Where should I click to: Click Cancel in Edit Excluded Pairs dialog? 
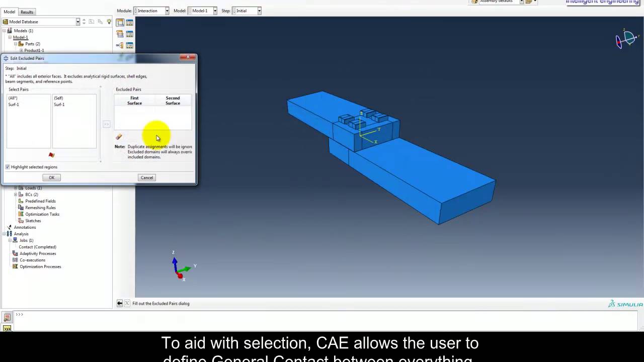pyautogui.click(x=147, y=177)
